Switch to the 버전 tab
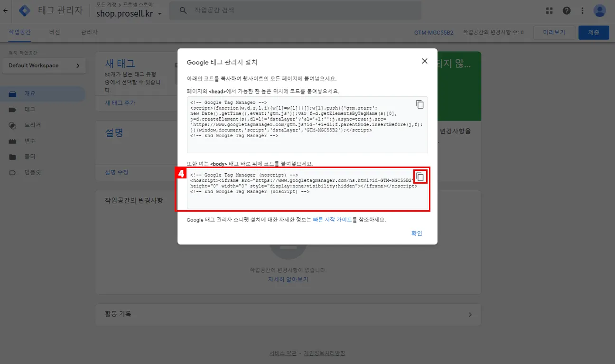Screen dimensions: 615x364 coord(55,32)
